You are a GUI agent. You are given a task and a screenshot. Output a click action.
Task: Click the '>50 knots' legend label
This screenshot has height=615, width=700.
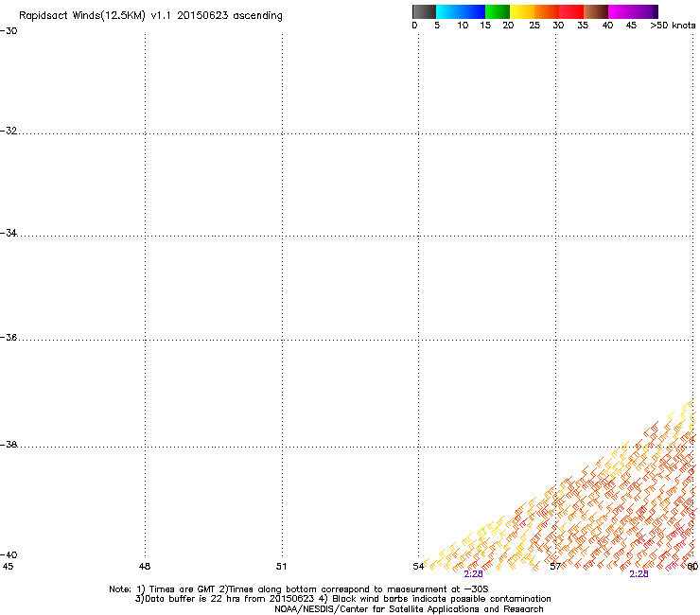tap(673, 26)
